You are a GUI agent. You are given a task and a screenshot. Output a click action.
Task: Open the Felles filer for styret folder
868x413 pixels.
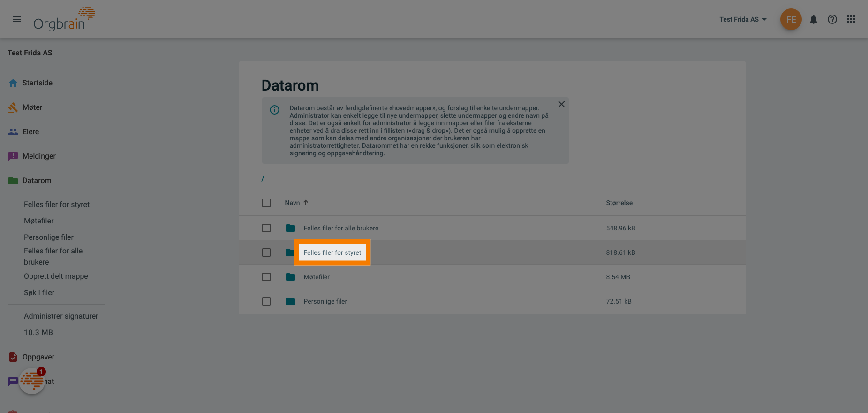pyautogui.click(x=332, y=252)
